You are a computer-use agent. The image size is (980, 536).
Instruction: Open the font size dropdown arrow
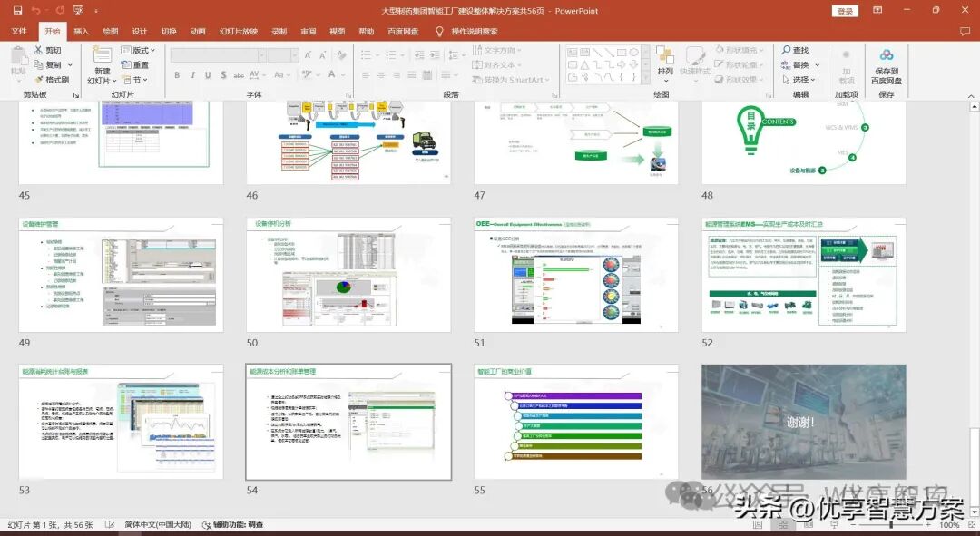294,55
